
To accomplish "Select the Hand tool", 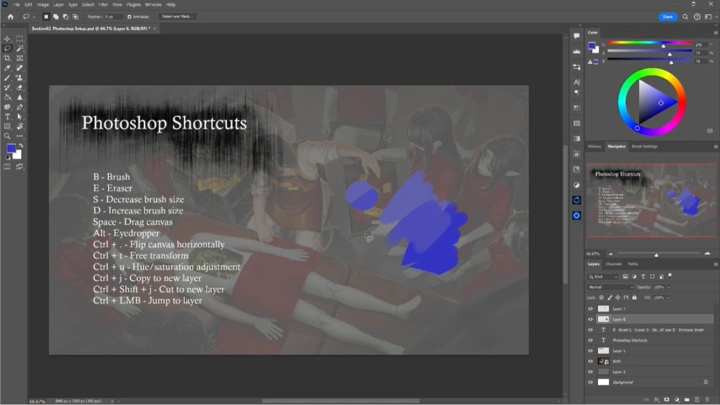I will click(20, 126).
